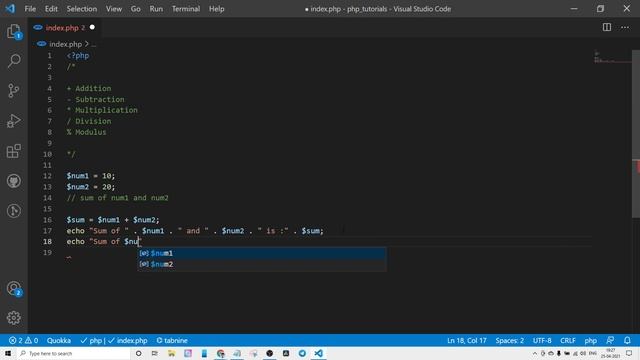Open the Terminal menu
The image size is (640, 360).
(186, 9)
